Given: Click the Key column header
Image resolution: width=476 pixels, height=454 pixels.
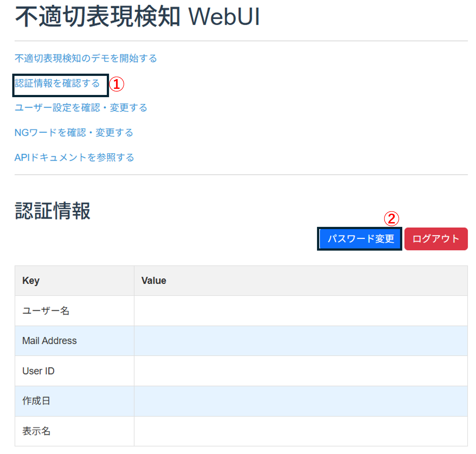Looking at the screenshot, I should pos(31,280).
